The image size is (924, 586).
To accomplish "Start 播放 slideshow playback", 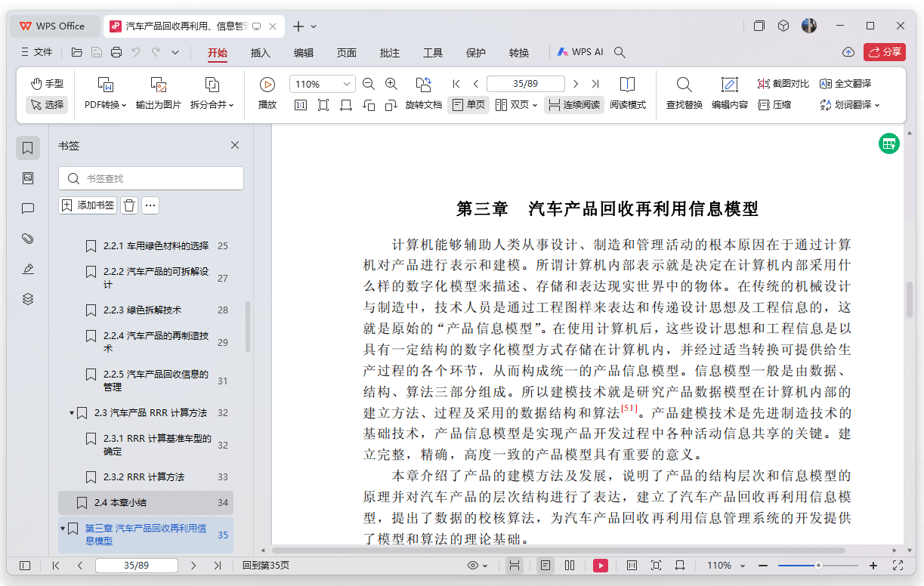I will coord(267,94).
